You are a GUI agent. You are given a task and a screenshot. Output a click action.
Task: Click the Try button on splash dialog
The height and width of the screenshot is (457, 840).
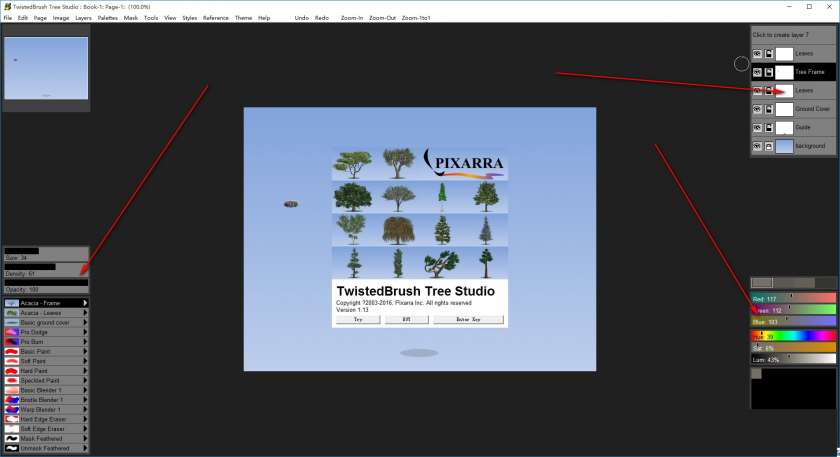[358, 319]
